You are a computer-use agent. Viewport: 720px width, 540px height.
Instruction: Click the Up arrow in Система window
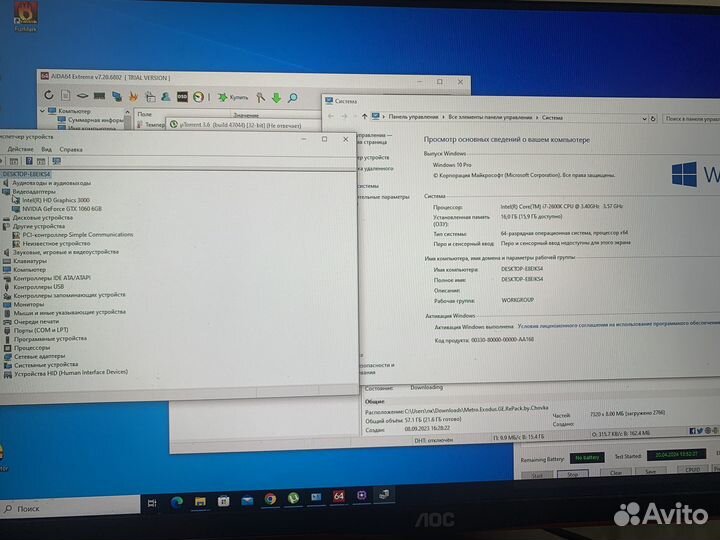(x=365, y=116)
